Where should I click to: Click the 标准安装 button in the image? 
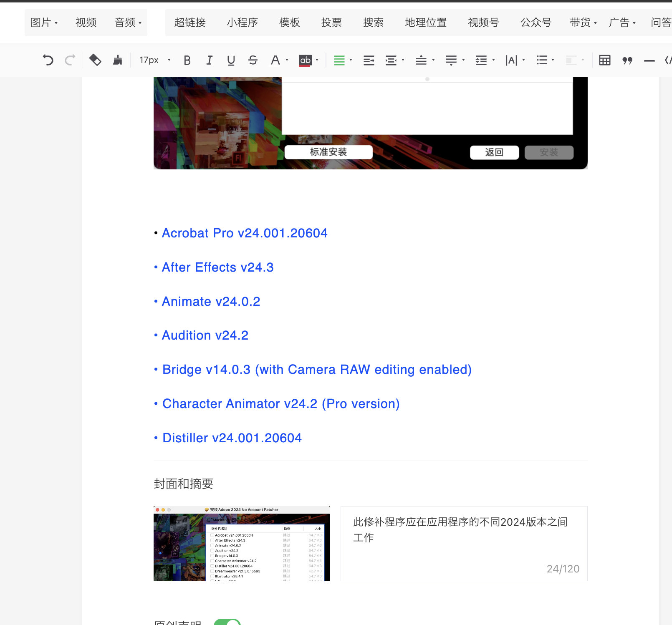coord(328,152)
